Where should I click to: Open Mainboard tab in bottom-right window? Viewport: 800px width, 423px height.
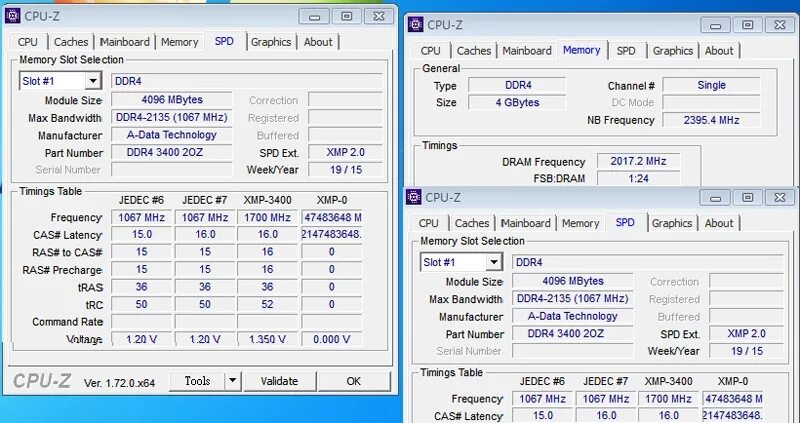[526, 223]
